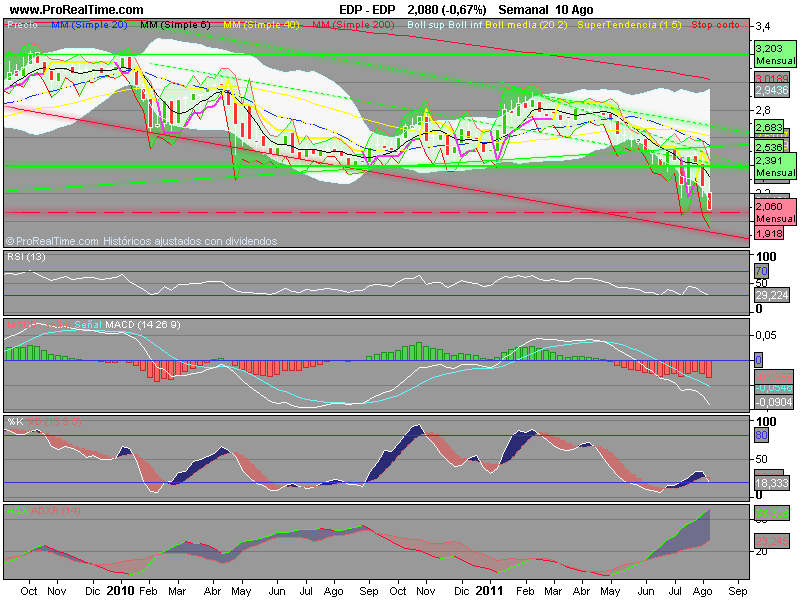Click the red 23,245 ADXR value tag
The image size is (800, 600).
772,541
